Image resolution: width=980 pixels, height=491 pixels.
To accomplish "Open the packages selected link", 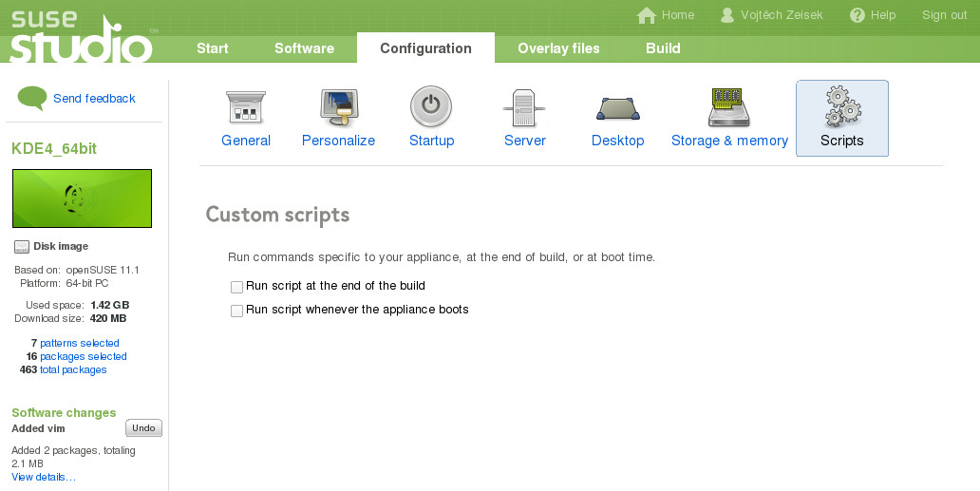I will point(84,356).
